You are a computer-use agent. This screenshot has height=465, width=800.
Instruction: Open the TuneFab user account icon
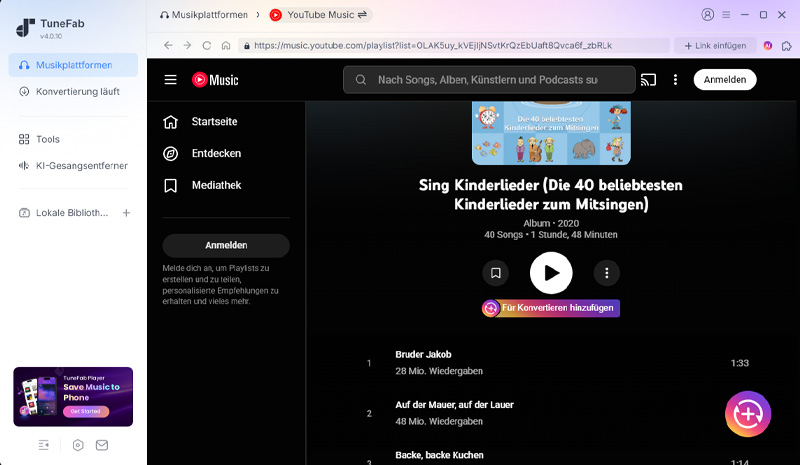click(707, 14)
